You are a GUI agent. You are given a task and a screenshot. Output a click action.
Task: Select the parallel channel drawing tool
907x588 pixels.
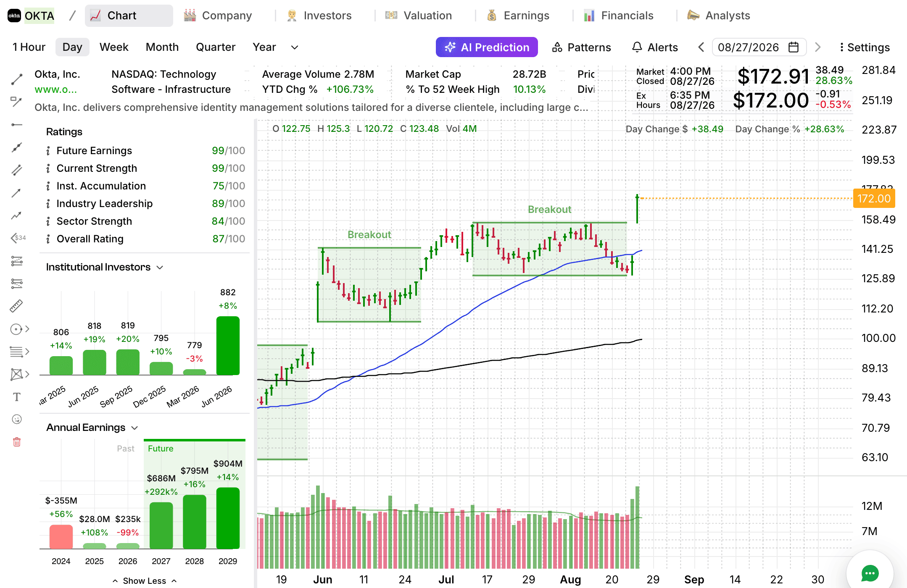(x=16, y=170)
